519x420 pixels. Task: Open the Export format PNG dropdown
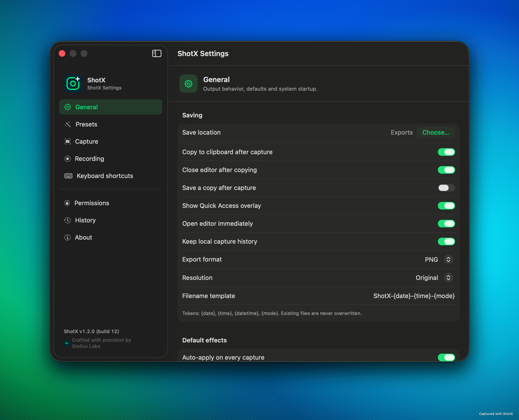click(x=439, y=259)
